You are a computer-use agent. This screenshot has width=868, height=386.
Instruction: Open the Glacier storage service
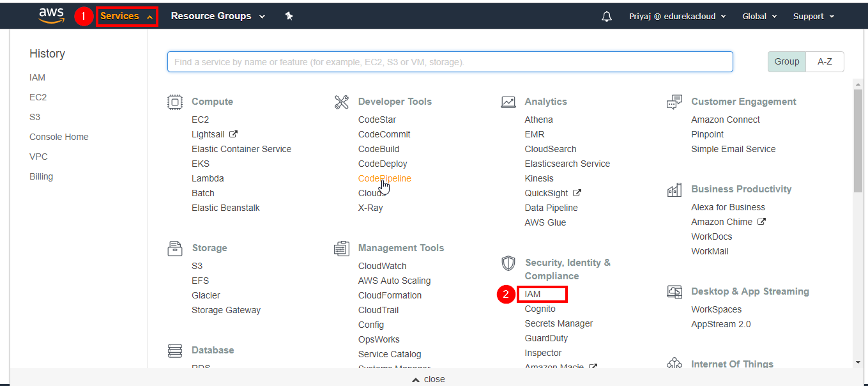[x=206, y=295]
